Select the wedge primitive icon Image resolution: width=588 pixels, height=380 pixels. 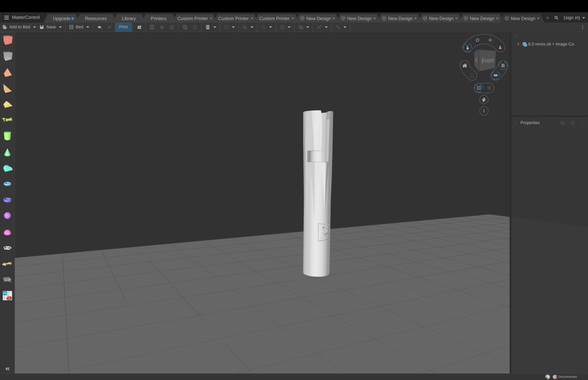[7, 89]
